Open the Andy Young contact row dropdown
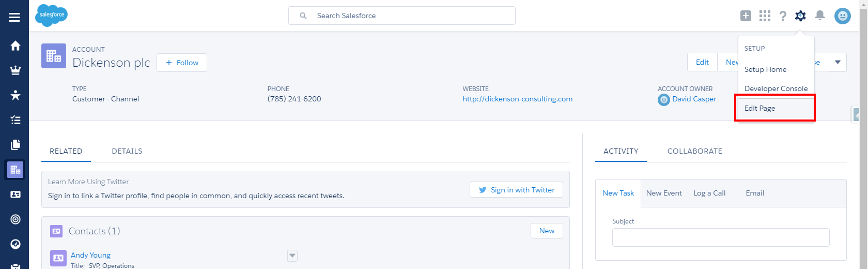Screen dimensions: 868x269 pos(292,256)
